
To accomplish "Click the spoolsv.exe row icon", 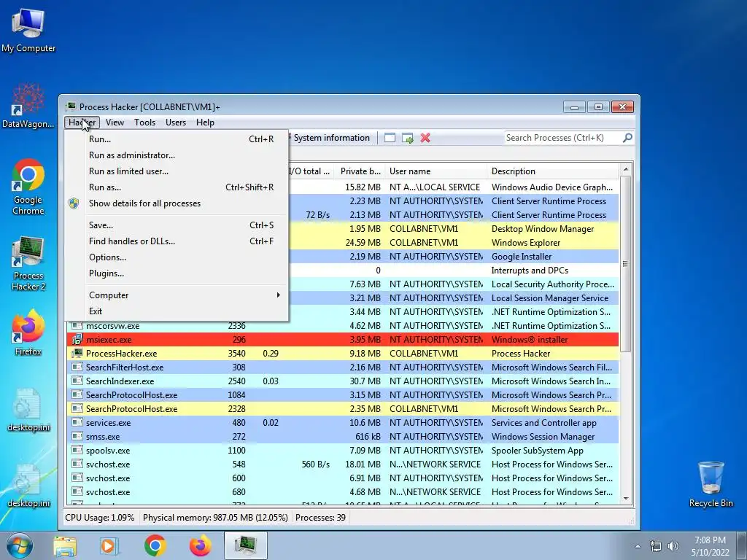I will point(77,451).
